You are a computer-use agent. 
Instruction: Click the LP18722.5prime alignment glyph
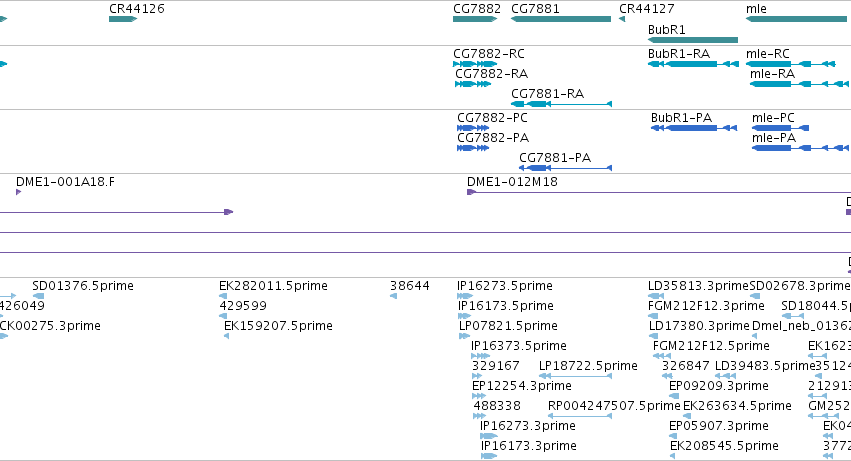[575, 376]
